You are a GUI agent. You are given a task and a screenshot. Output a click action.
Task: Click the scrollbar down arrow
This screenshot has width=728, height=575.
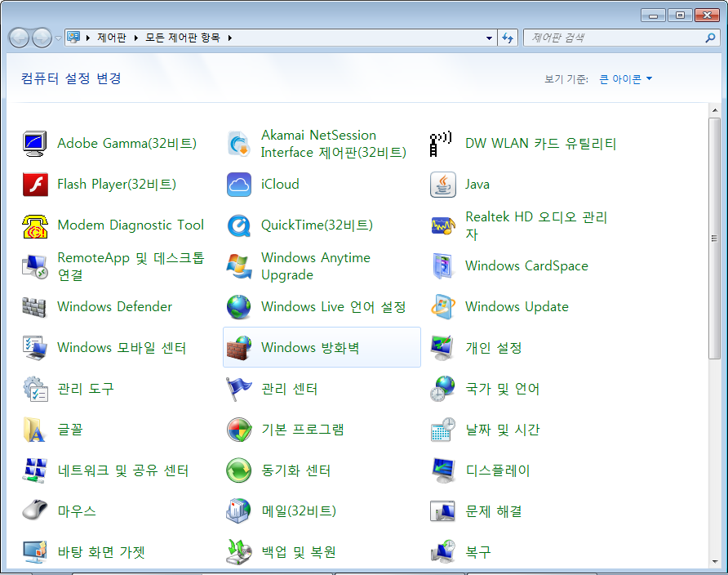point(715,562)
